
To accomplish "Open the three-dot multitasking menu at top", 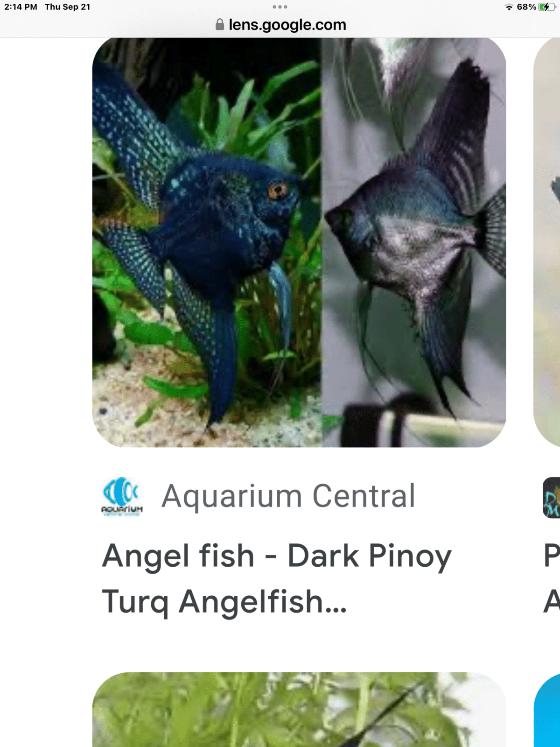I will tap(280, 7).
